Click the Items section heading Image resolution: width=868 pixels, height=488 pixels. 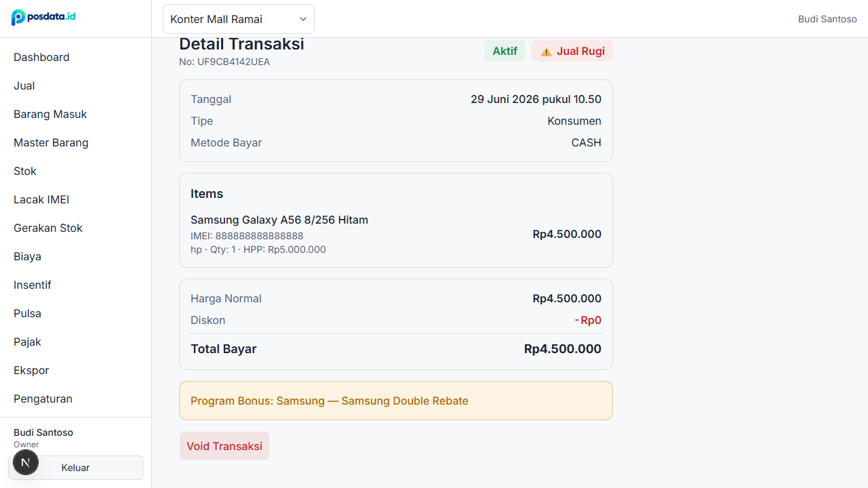tap(207, 194)
